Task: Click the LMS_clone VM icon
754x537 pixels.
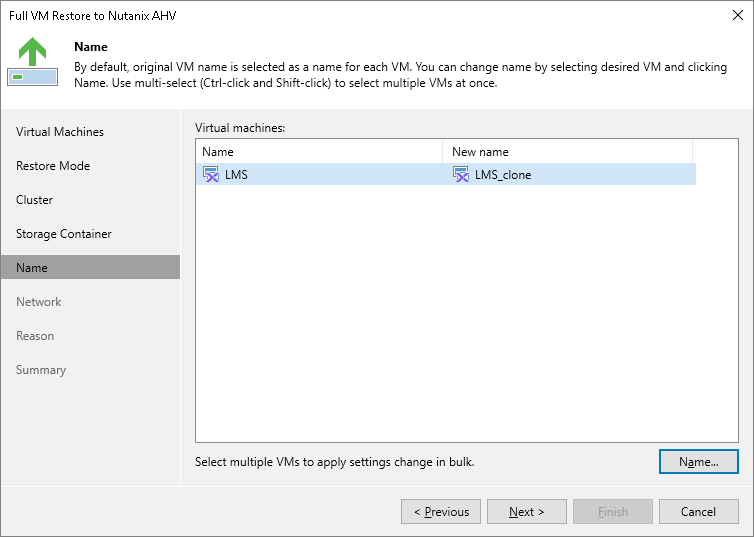Action: 461,174
